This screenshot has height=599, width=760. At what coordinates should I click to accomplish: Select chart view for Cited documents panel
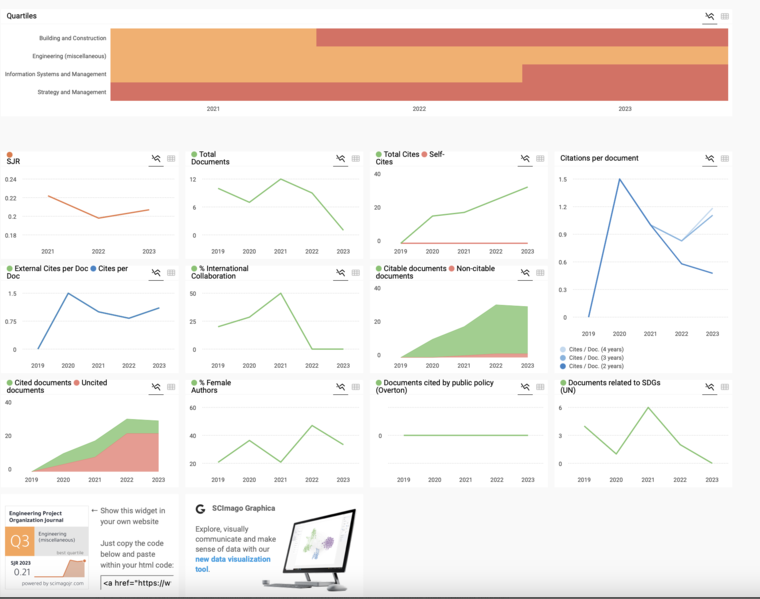(x=156, y=387)
